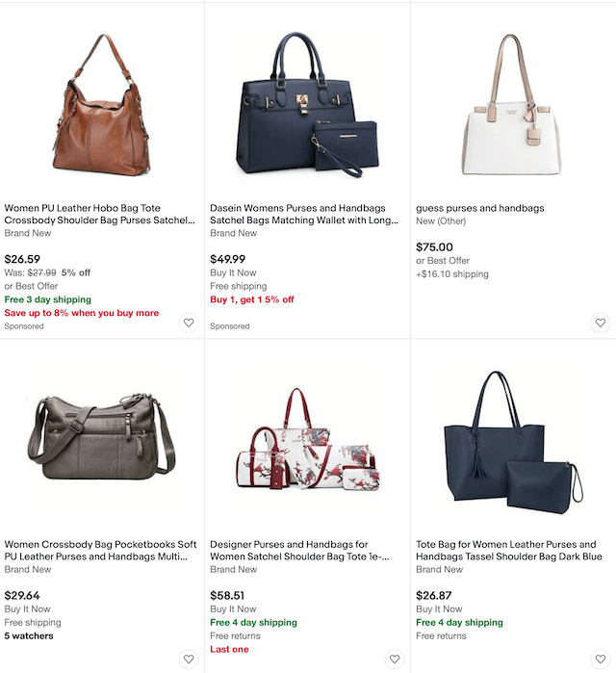616x673 pixels.
Task: View navy Dasein satchel with wallet image
Action: (308, 105)
